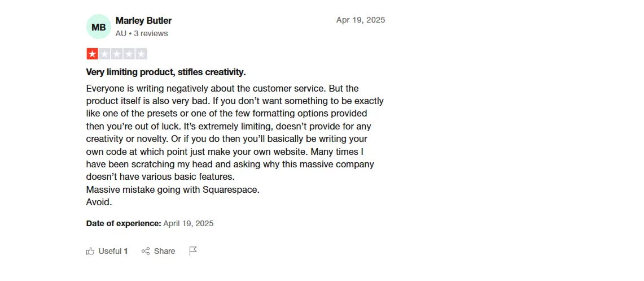Click the third grey star in the rating

(x=117, y=54)
